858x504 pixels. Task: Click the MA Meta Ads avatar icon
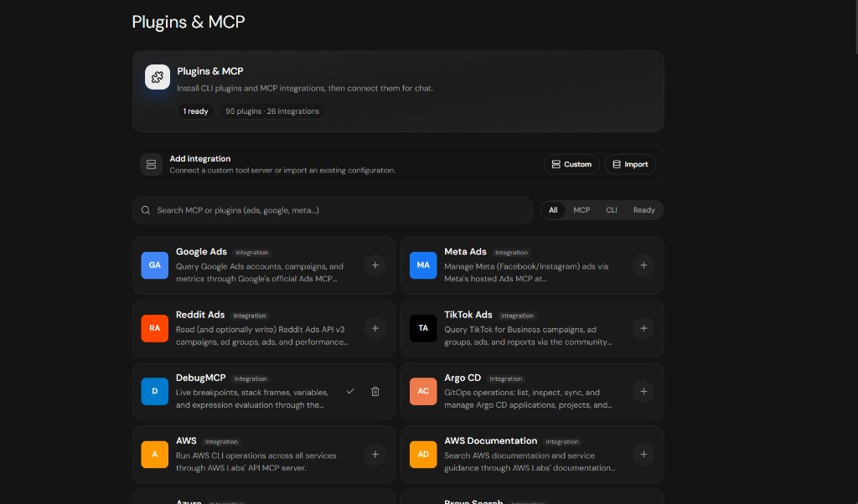point(423,265)
